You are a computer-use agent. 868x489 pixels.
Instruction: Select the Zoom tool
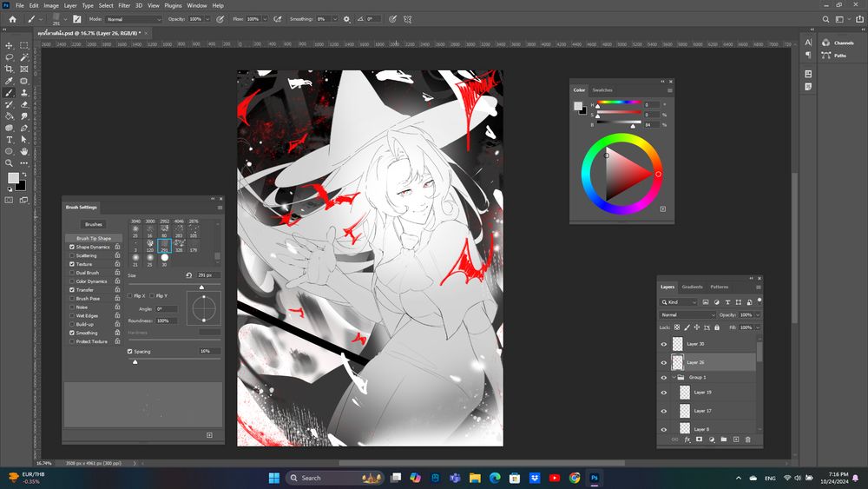pos(9,163)
